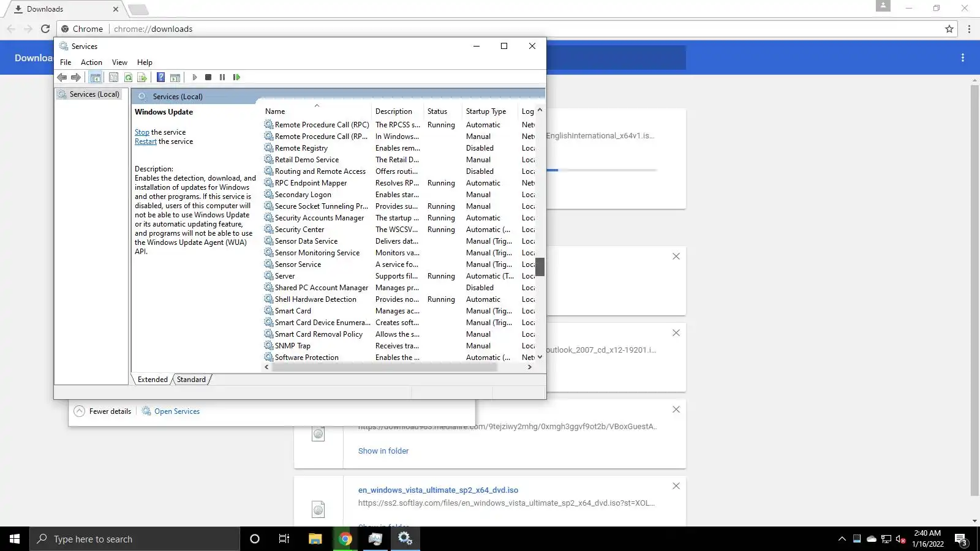Select the RPC Endpoint Mapper service
Screen dimensions: 980x551
399,183
